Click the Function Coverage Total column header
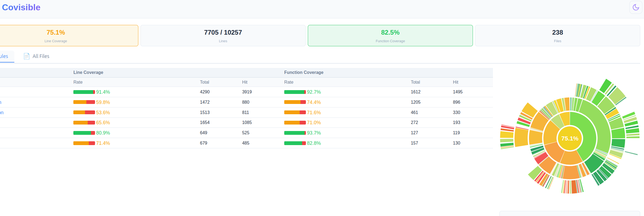The height and width of the screenshot is (216, 644). pos(415,82)
